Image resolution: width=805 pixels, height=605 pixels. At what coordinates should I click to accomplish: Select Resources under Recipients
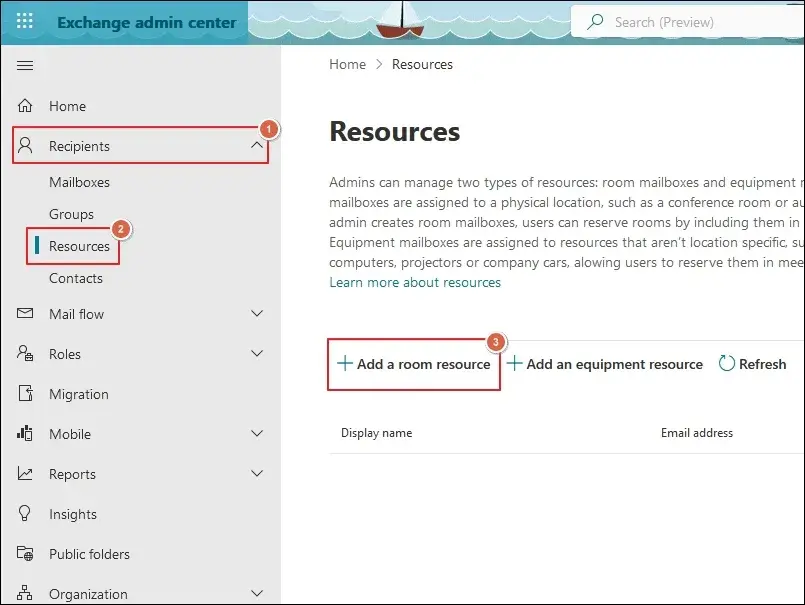pos(79,246)
